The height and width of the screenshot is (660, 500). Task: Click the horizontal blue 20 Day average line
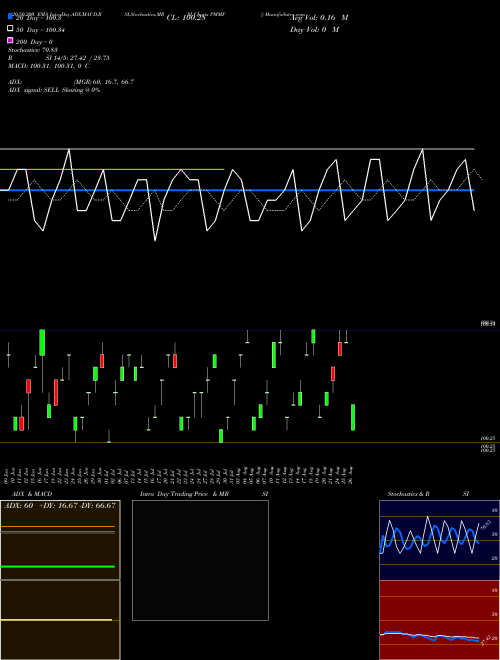click(237, 190)
